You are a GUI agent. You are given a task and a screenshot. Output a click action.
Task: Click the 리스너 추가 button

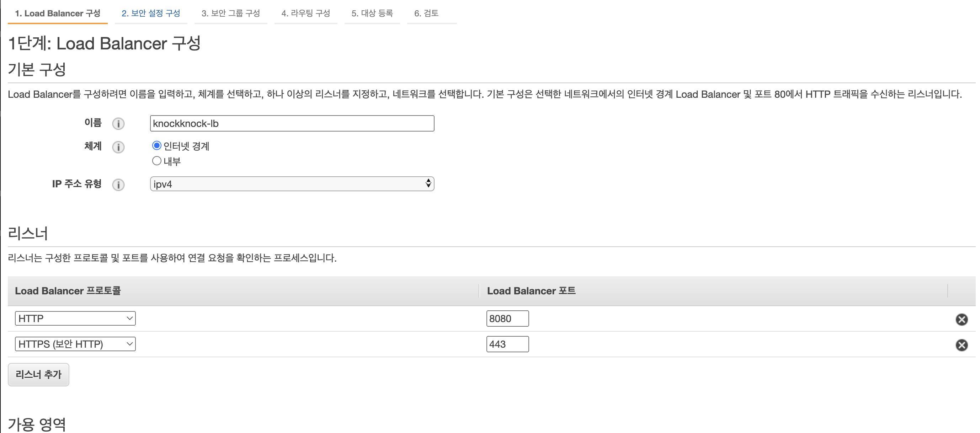[x=38, y=374]
